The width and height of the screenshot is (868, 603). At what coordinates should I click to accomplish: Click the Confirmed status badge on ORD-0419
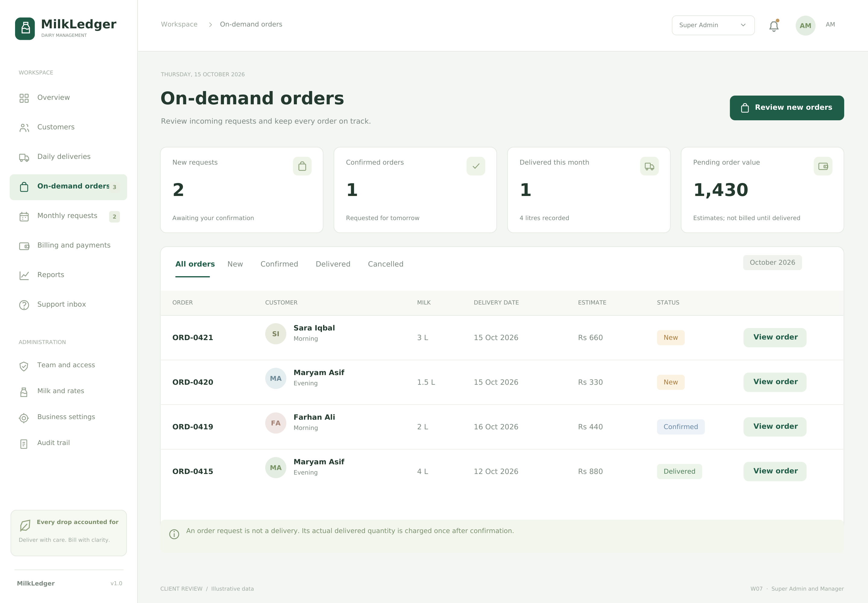pyautogui.click(x=680, y=427)
